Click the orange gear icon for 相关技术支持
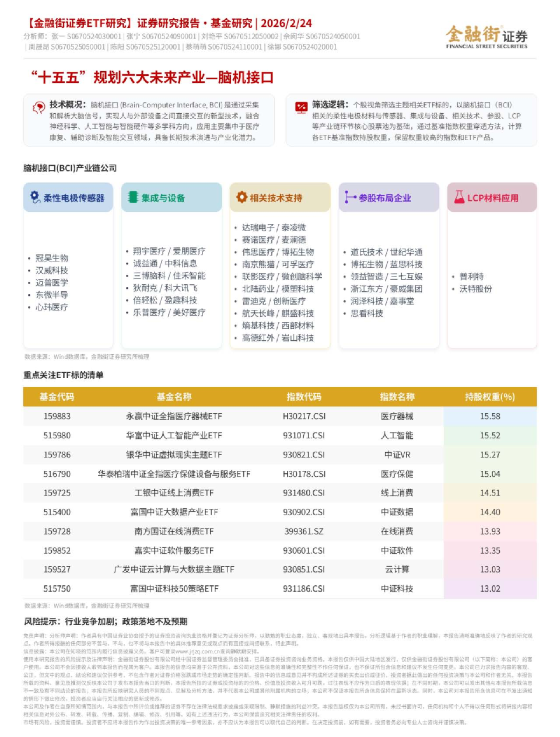The height and width of the screenshot is (737, 560). [242, 197]
